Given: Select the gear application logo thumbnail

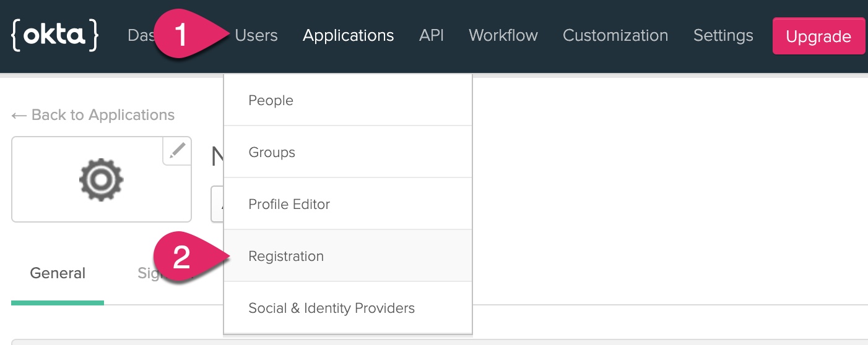Looking at the screenshot, I should pyautogui.click(x=101, y=179).
